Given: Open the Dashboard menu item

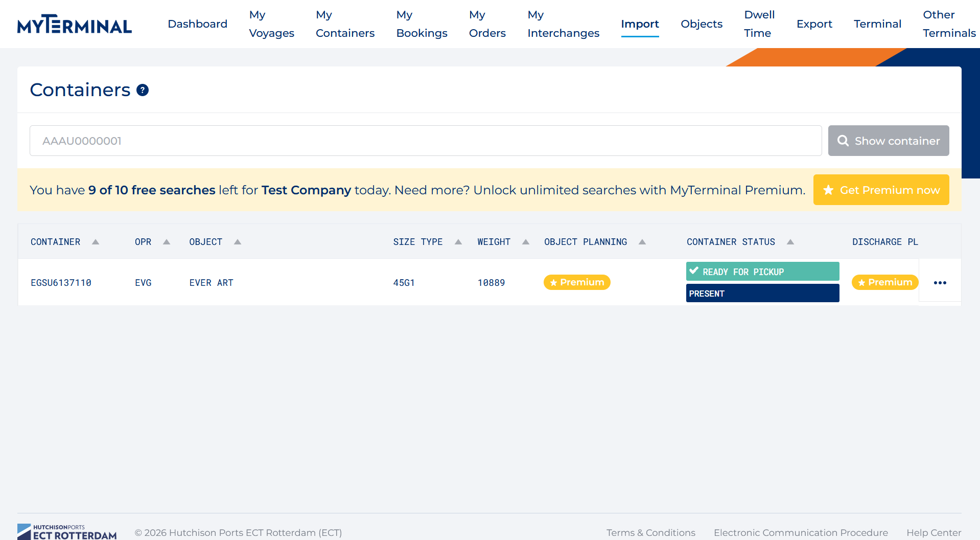Looking at the screenshot, I should [197, 24].
